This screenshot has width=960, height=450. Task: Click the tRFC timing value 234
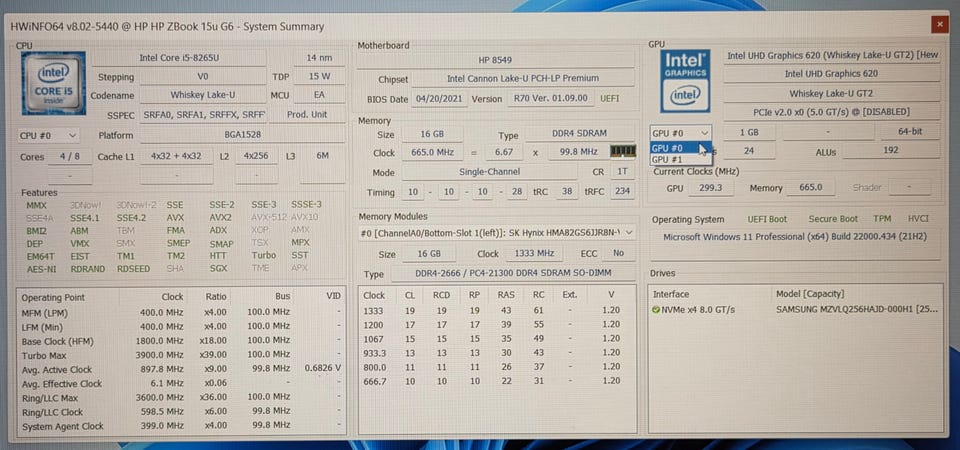click(622, 192)
